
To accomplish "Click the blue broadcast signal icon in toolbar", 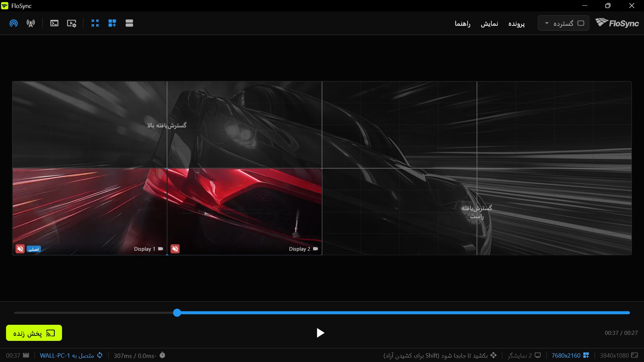I will [14, 23].
